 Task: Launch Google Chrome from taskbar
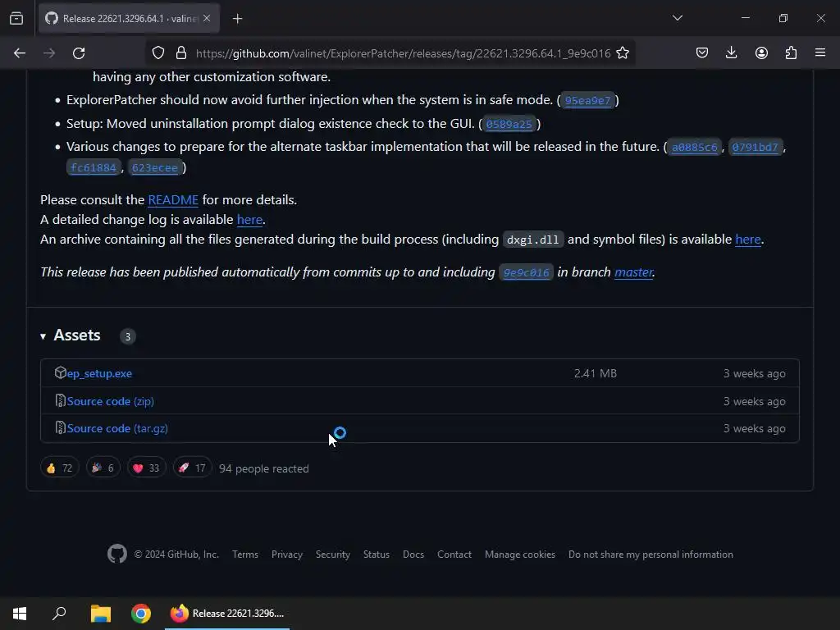141,614
